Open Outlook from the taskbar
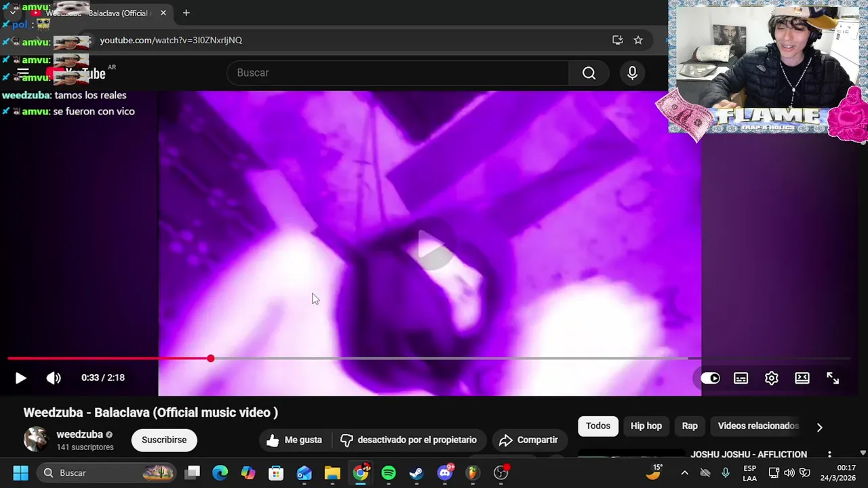 [x=304, y=472]
